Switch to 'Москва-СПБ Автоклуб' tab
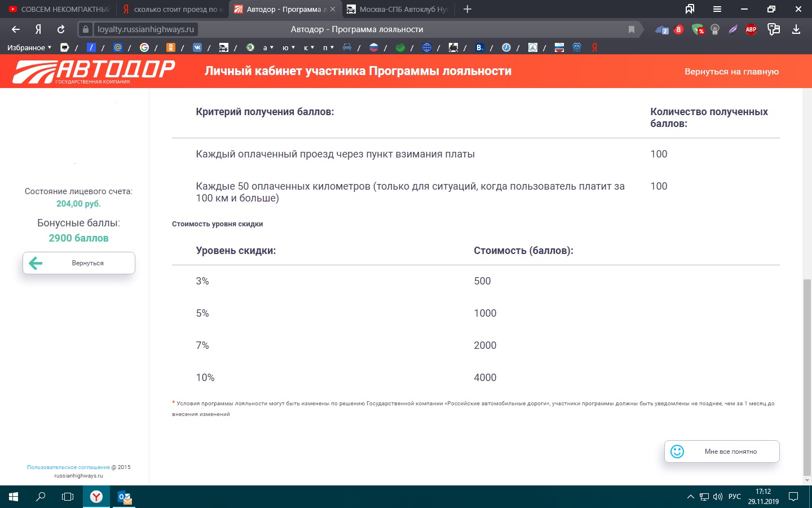Screen dimensions: 812x508 click(x=398, y=9)
